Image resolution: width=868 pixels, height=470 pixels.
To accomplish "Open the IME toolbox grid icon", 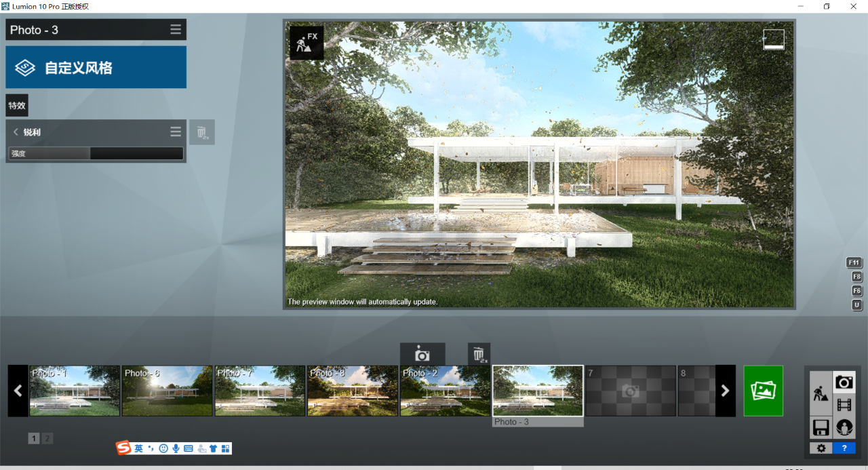I will (225, 448).
